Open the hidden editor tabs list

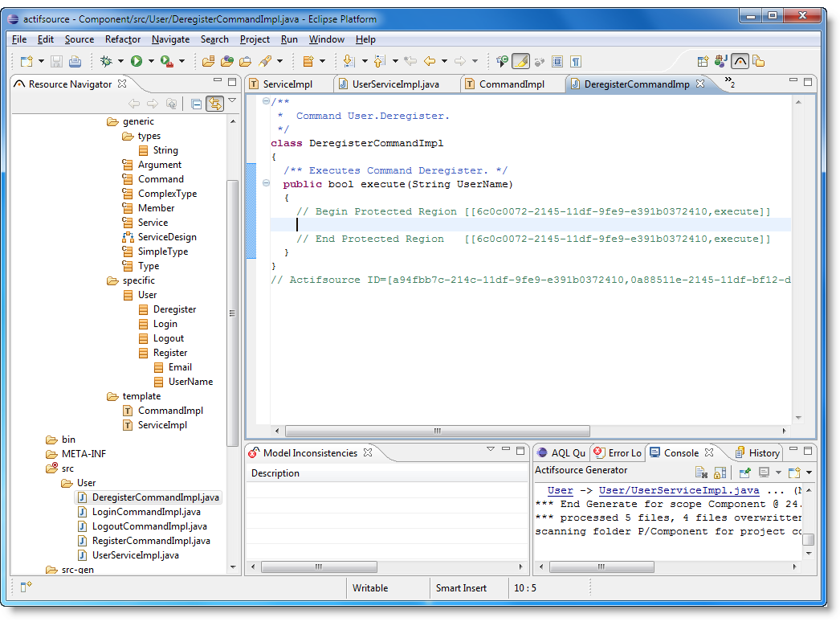point(729,82)
